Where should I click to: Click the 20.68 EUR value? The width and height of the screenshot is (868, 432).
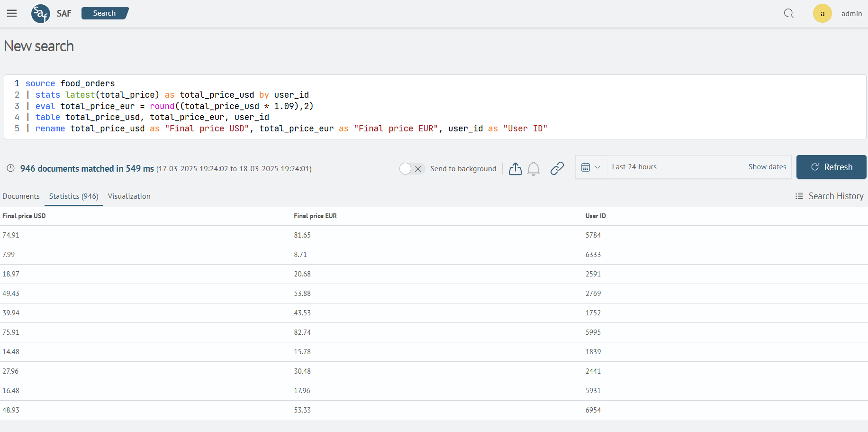tap(302, 274)
